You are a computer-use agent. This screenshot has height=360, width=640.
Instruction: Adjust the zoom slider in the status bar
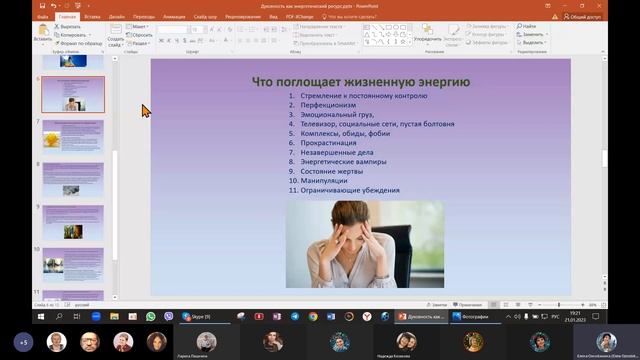[x=559, y=305]
